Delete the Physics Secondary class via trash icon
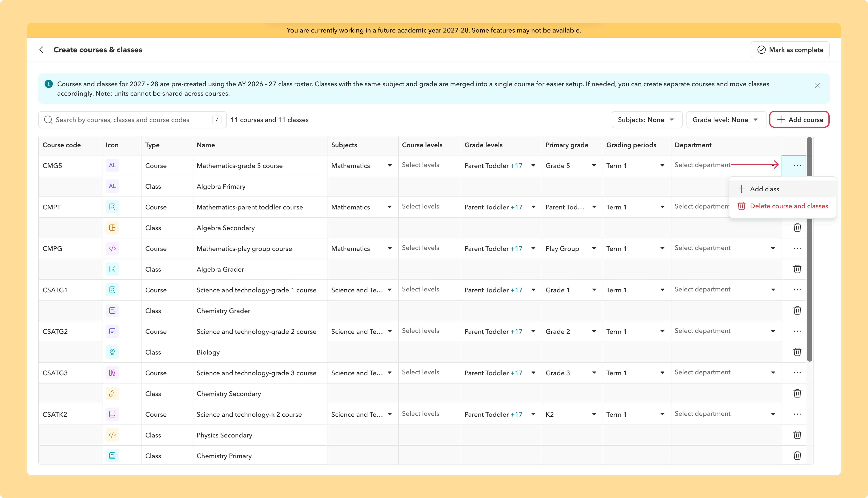868x498 pixels. [797, 435]
